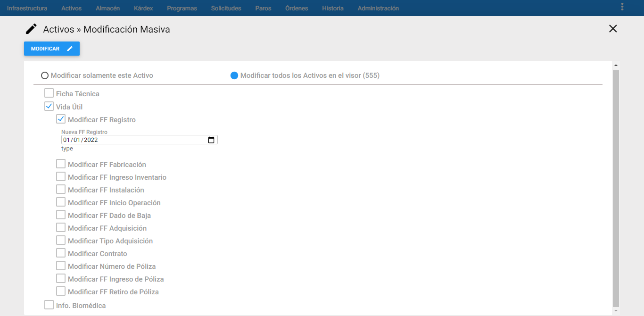Enable Modificar Contrato checkbox
Viewport: 644px width, 316px height.
[61, 253]
